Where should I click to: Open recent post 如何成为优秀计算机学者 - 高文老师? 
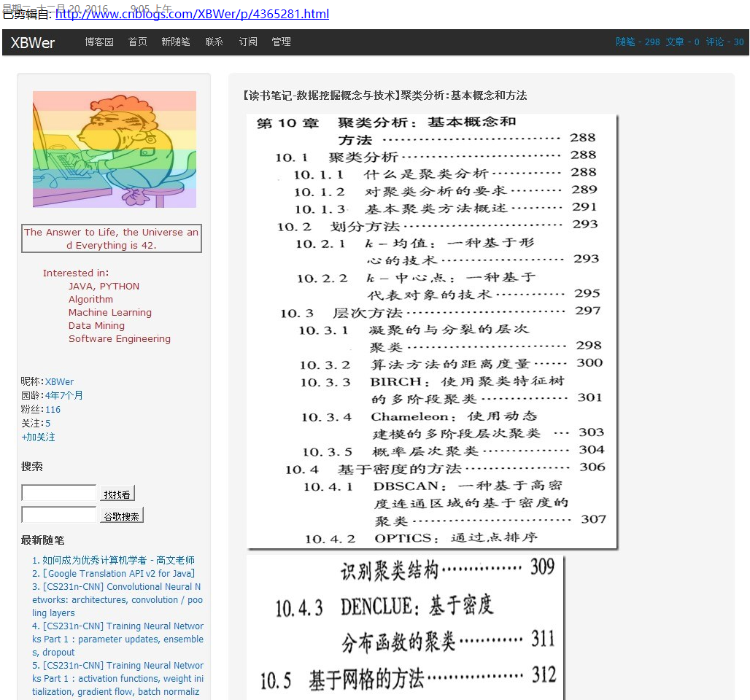pos(118,560)
